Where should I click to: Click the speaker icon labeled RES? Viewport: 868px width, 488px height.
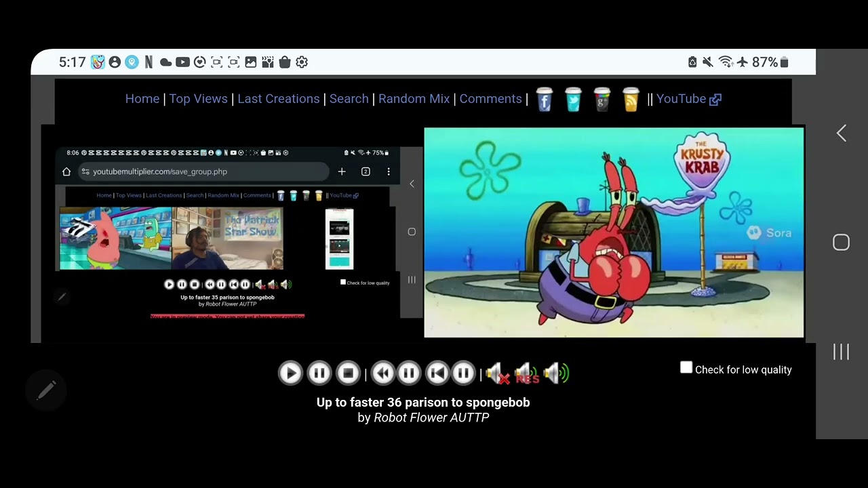click(x=527, y=373)
